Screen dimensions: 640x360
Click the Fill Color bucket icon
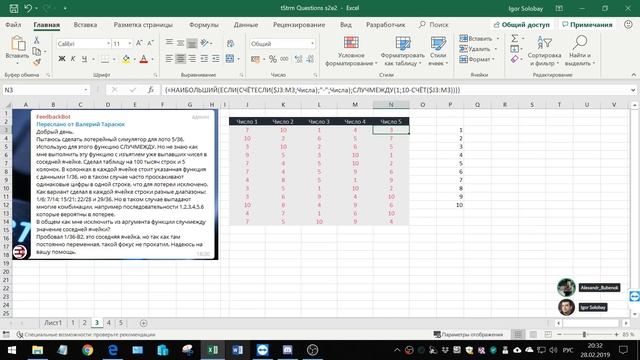pyautogui.click(x=126, y=59)
